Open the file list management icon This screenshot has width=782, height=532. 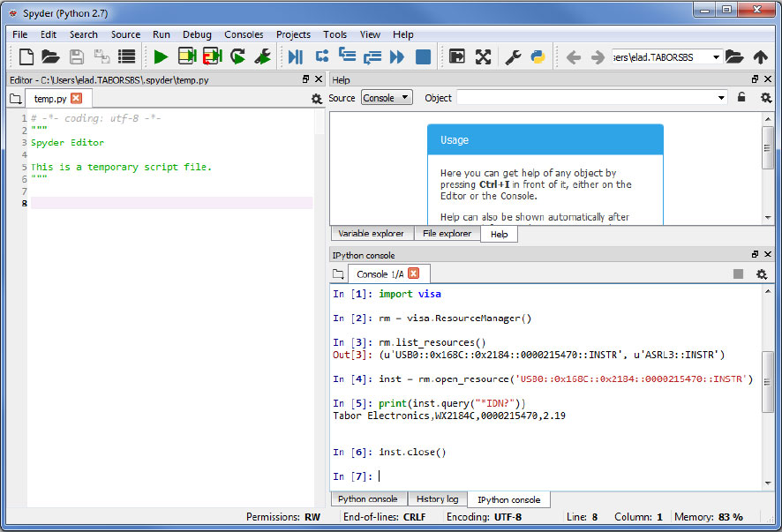(x=127, y=56)
